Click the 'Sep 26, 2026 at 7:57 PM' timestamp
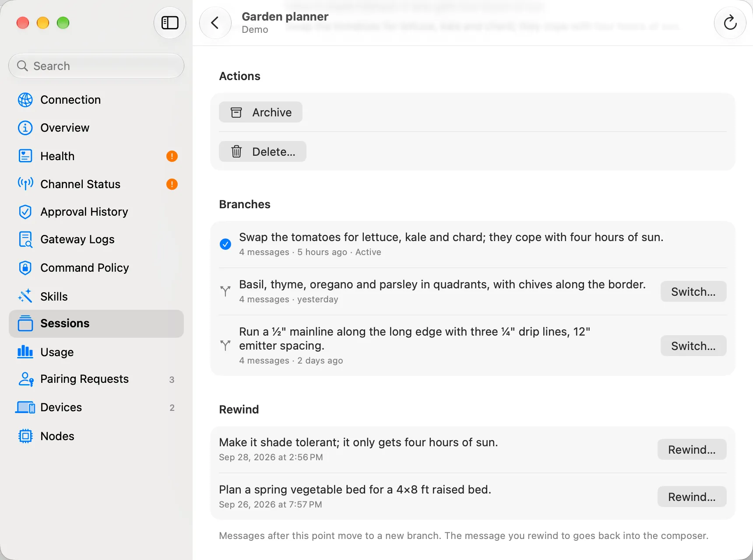This screenshot has width=753, height=560. point(271,504)
